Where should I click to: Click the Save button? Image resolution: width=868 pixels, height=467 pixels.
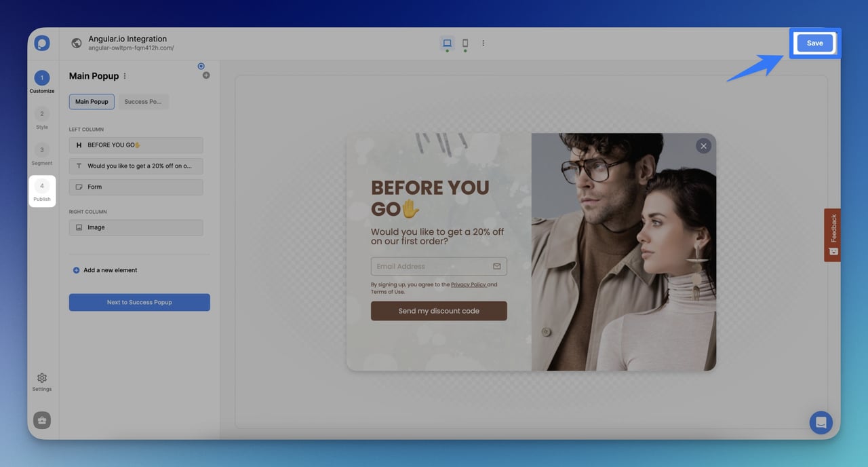tap(814, 43)
